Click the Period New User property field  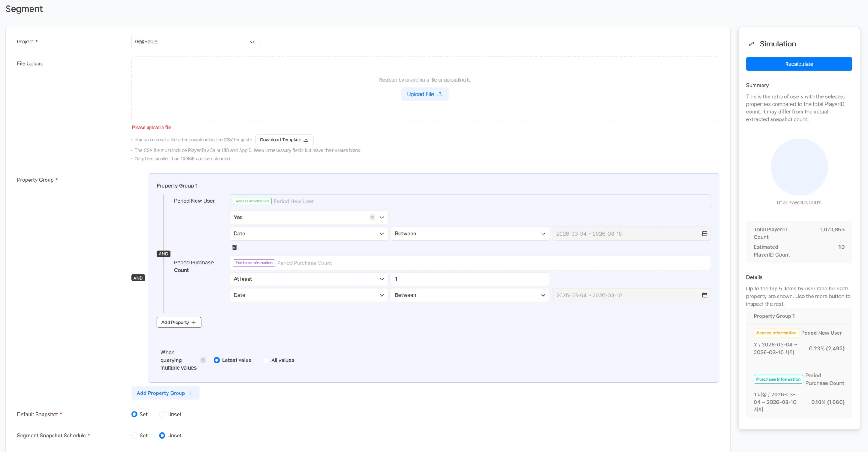pos(470,201)
